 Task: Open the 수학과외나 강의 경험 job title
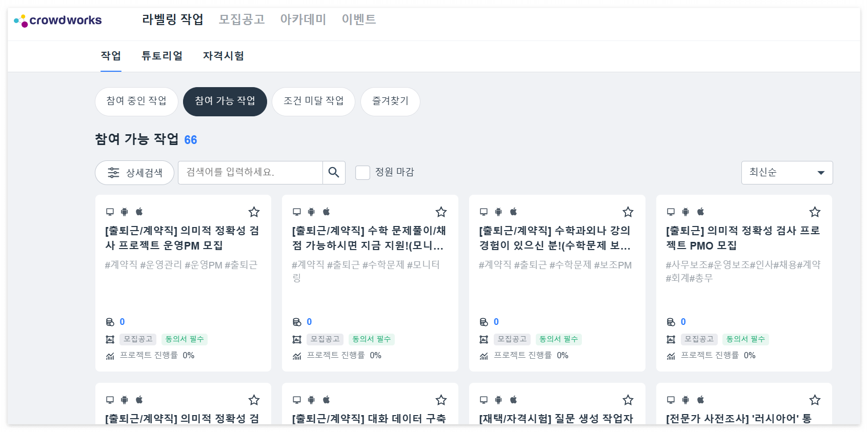[x=555, y=238]
